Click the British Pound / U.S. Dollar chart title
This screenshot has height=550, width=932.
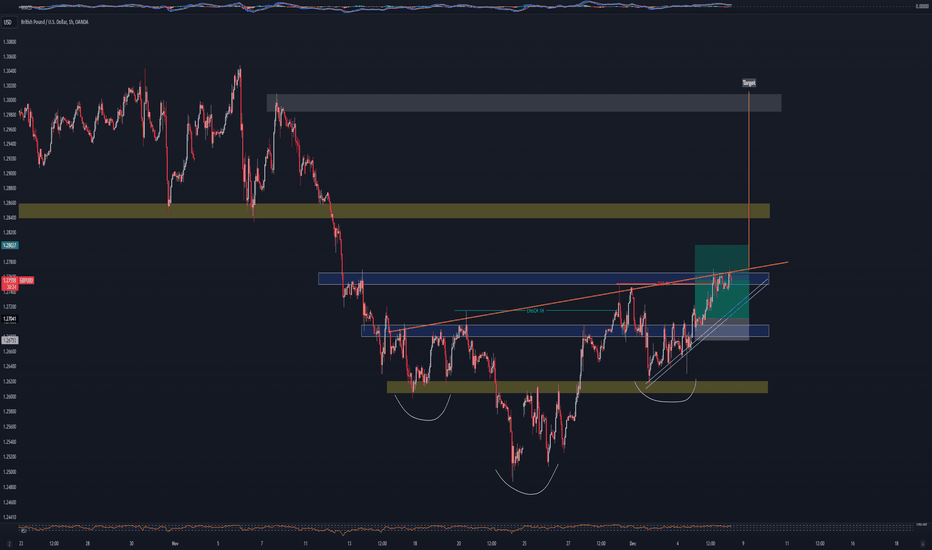pos(55,22)
